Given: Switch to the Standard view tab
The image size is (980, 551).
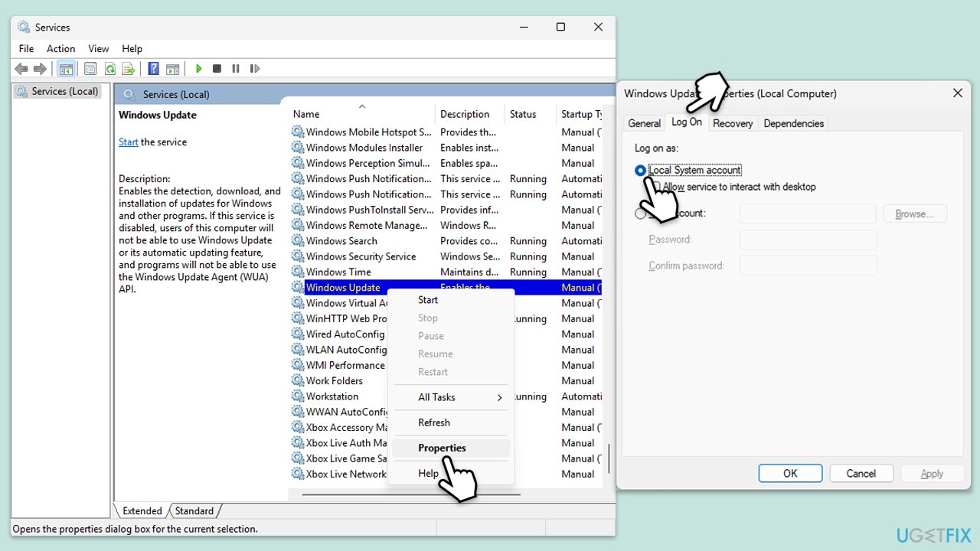Looking at the screenshot, I should 194,511.
